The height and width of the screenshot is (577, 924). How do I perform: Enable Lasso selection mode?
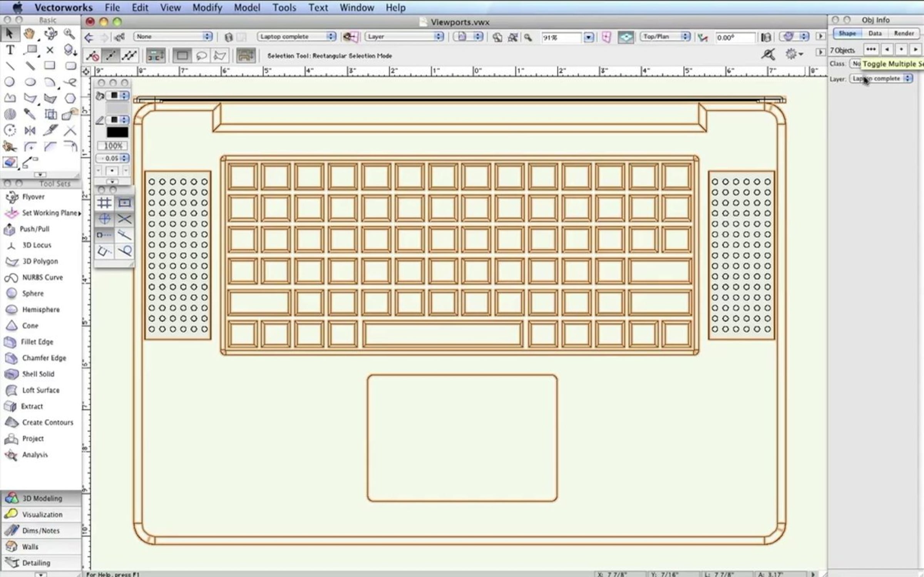click(201, 56)
